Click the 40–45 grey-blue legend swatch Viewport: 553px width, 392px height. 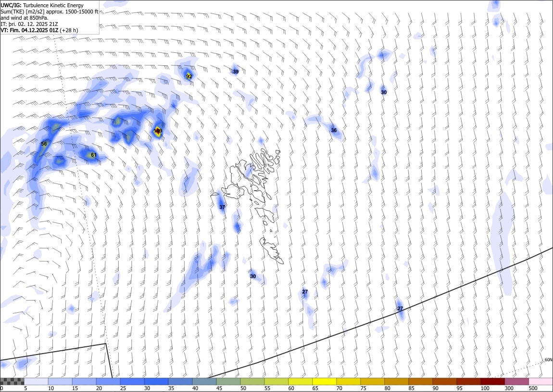tap(204, 381)
